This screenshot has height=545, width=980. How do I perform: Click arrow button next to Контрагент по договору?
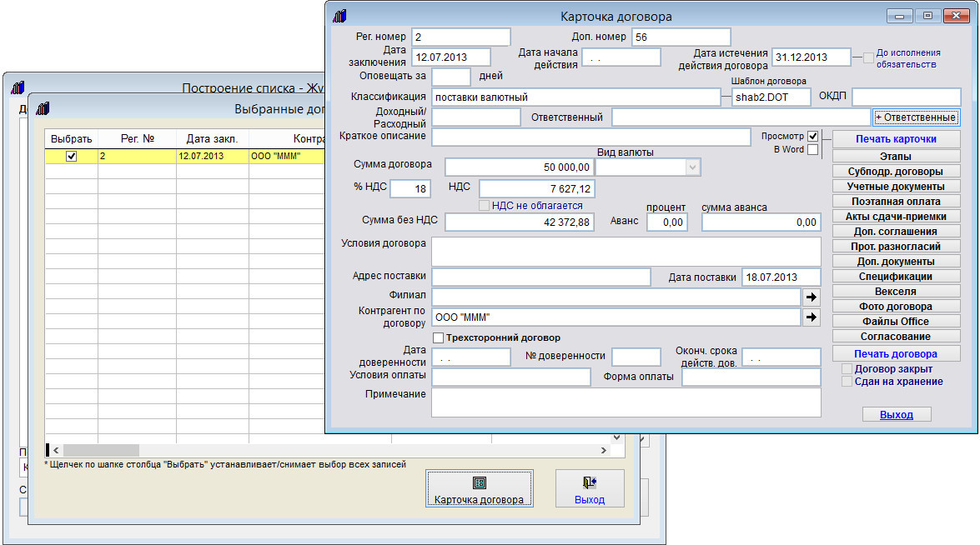pyautogui.click(x=811, y=317)
